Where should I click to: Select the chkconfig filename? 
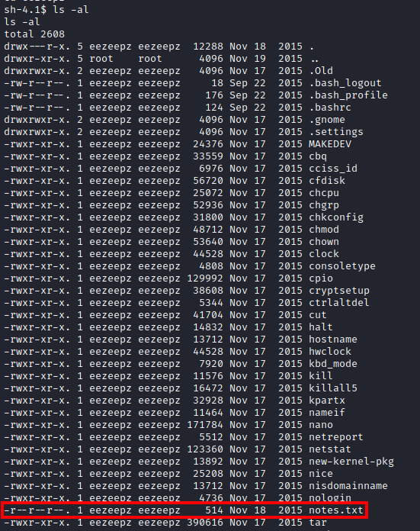[335, 217]
